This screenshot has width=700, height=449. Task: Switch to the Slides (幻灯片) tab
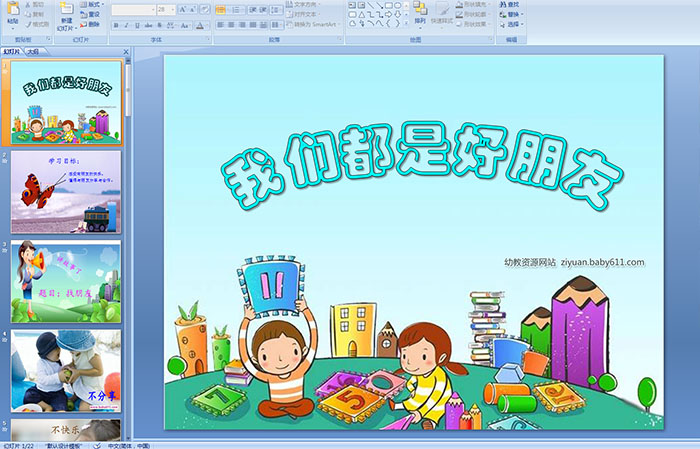tap(12, 50)
